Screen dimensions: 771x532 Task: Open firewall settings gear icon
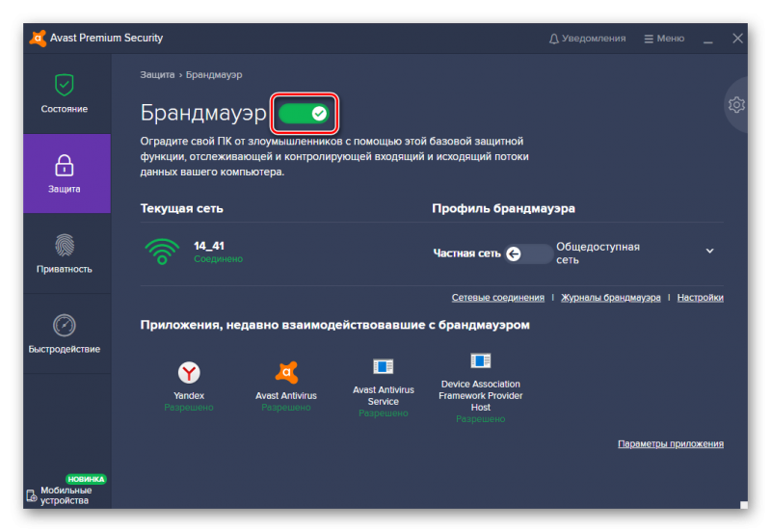click(736, 105)
